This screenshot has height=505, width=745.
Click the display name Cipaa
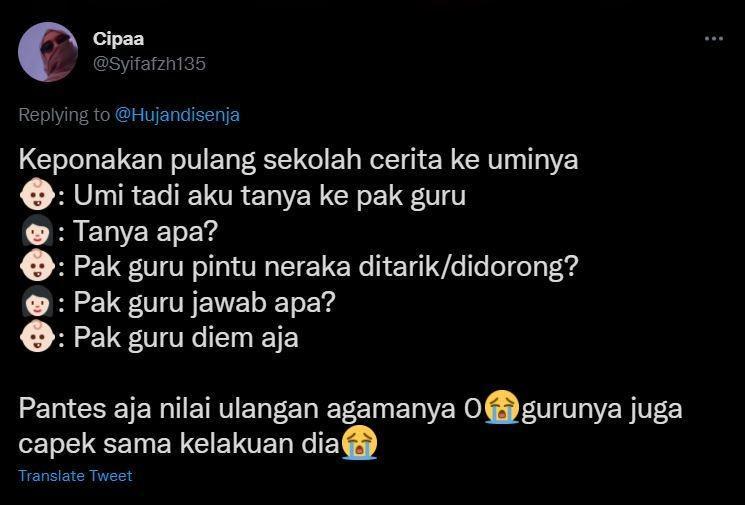(118, 38)
